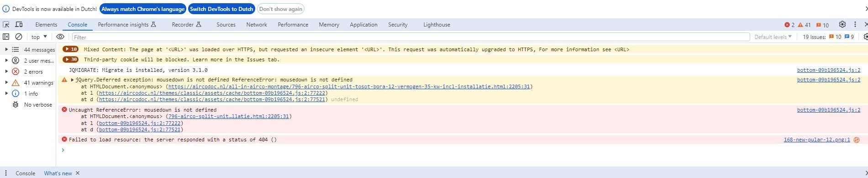Expand the 2 user messages group
Image resolution: width=868 pixels, height=178 pixels.
(6, 60)
